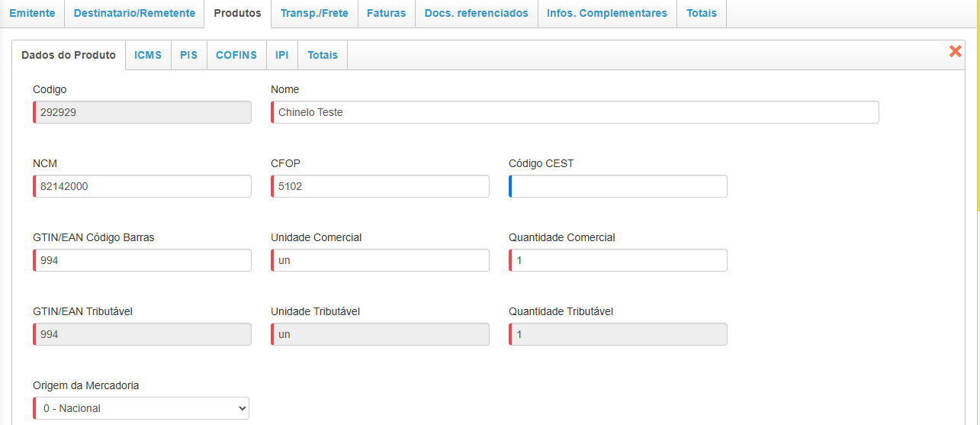Click the product Nome field

pos(575,112)
